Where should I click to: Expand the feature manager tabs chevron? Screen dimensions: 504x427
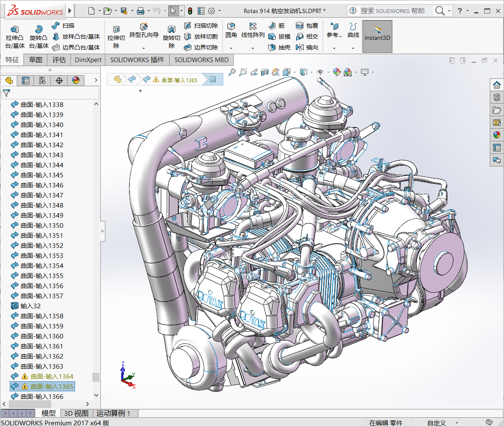[x=96, y=81]
